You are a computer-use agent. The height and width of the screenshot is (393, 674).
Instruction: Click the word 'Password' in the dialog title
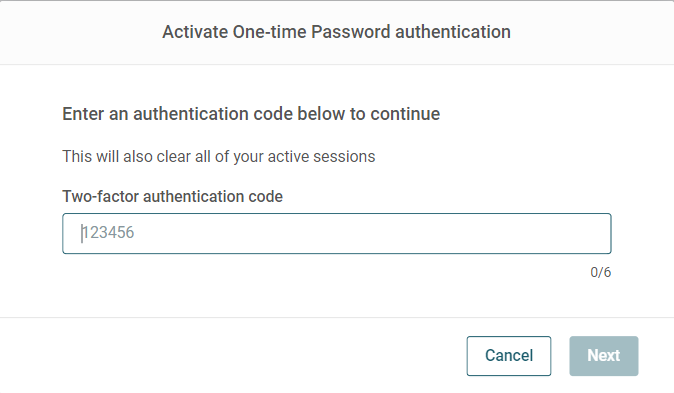click(350, 32)
